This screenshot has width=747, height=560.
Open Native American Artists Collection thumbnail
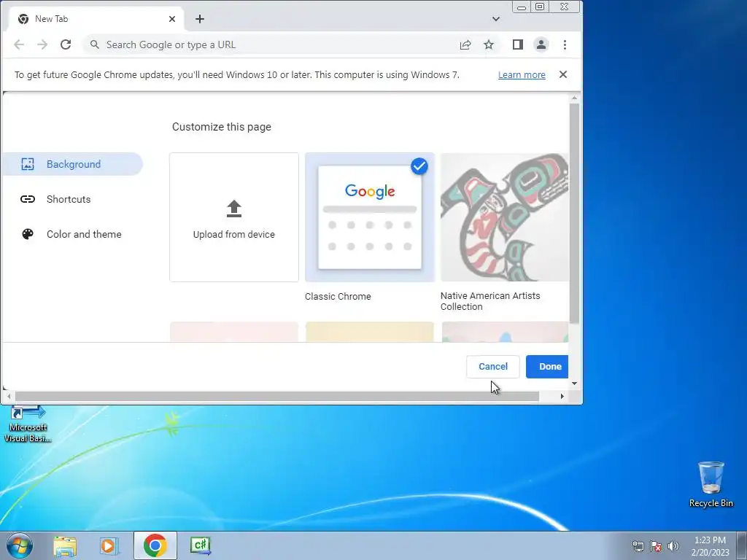point(505,217)
